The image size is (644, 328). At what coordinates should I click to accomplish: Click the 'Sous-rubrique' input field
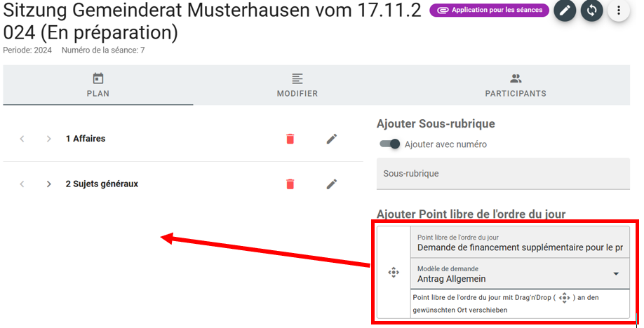pyautogui.click(x=503, y=173)
